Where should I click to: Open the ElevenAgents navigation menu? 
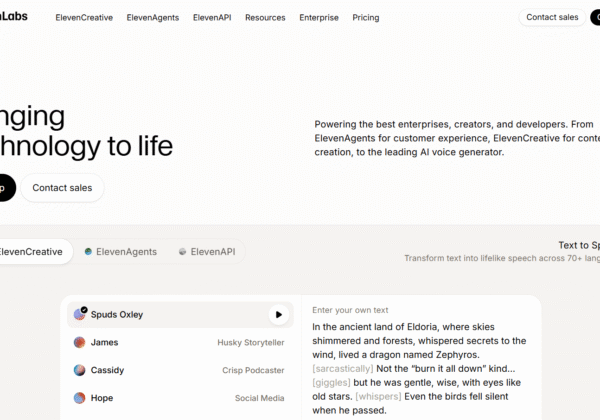pos(153,18)
